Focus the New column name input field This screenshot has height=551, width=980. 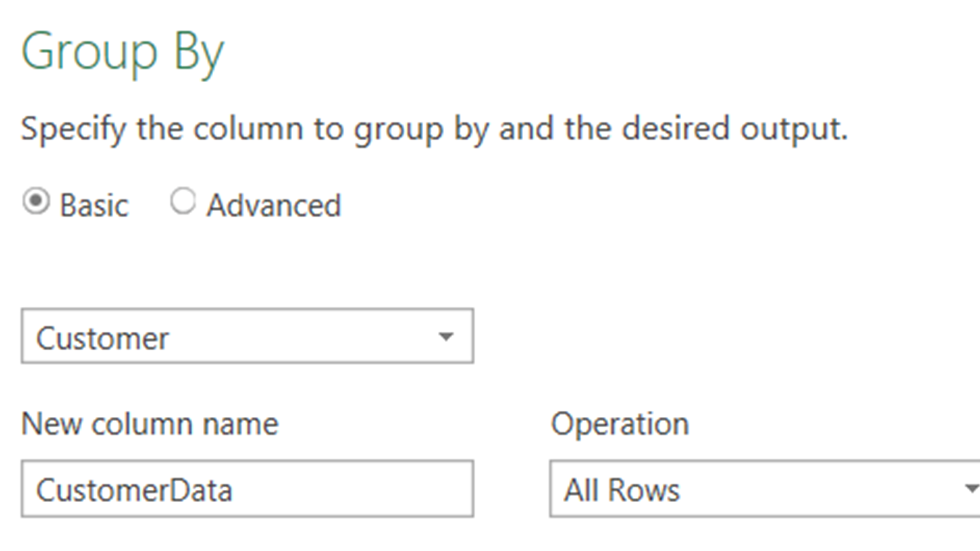click(247, 489)
